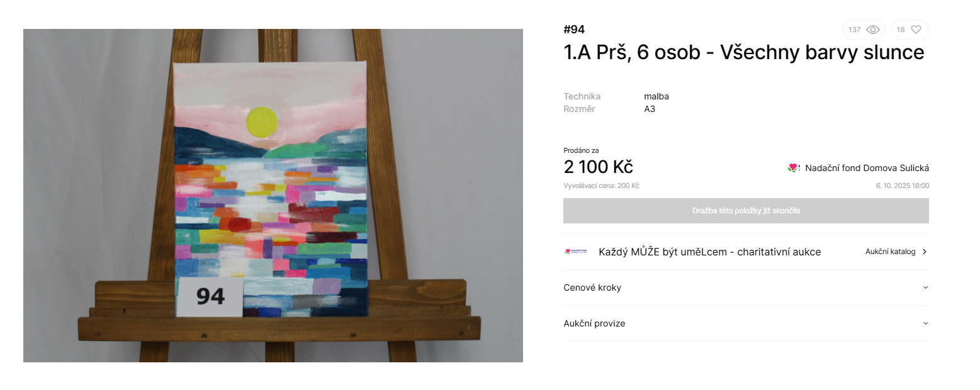The width and height of the screenshot is (980, 390).
Task: Like the item with the heart icon
Action: (916, 30)
